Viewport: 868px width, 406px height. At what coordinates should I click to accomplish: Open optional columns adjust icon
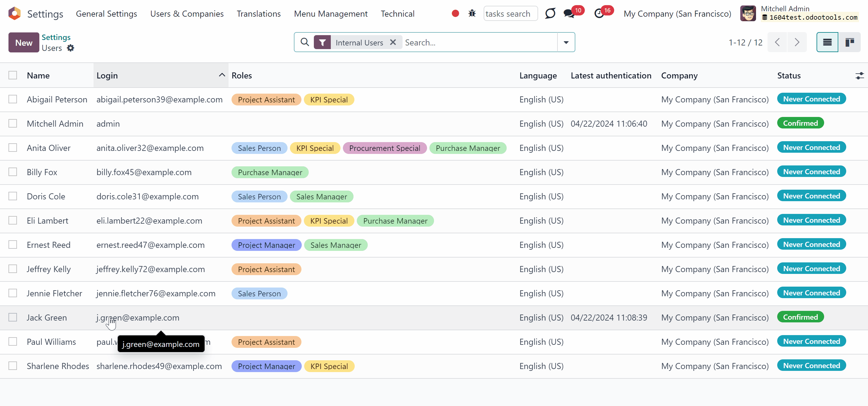(860, 75)
